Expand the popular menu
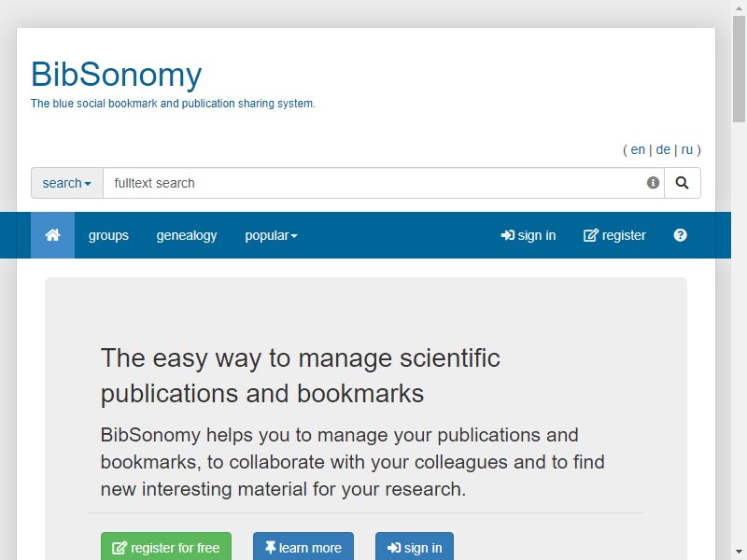747x560 pixels. pos(271,235)
